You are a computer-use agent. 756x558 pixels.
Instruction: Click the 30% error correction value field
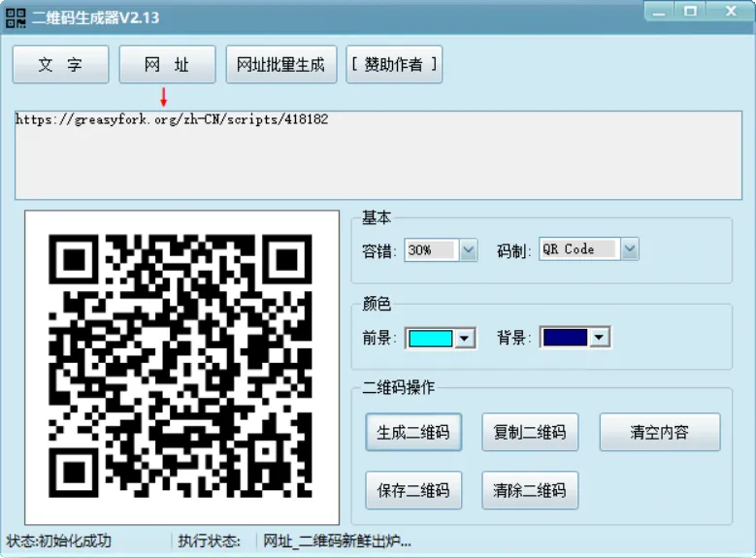(x=431, y=250)
